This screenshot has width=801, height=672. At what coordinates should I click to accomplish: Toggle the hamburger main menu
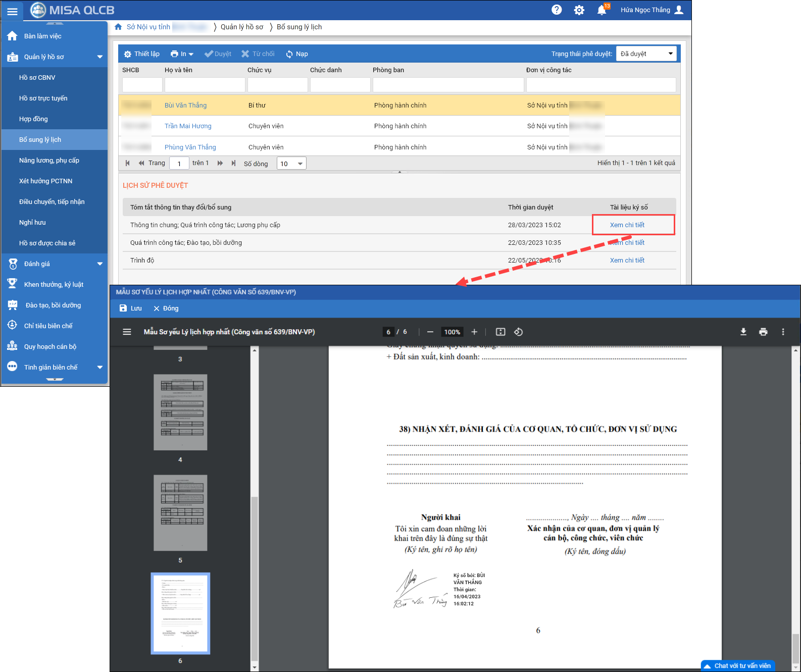(12, 11)
